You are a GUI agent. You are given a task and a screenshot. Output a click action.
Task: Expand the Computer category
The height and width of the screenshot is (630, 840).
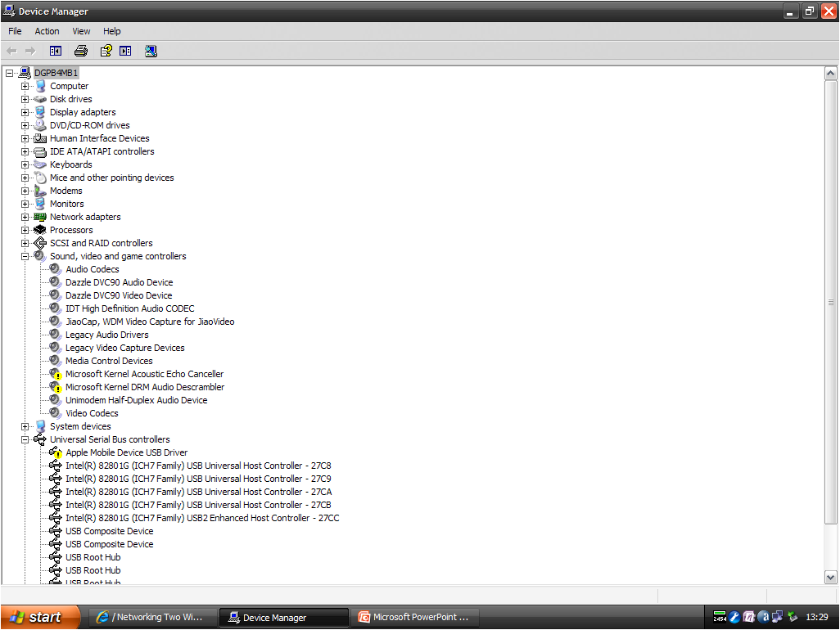pyautogui.click(x=25, y=86)
